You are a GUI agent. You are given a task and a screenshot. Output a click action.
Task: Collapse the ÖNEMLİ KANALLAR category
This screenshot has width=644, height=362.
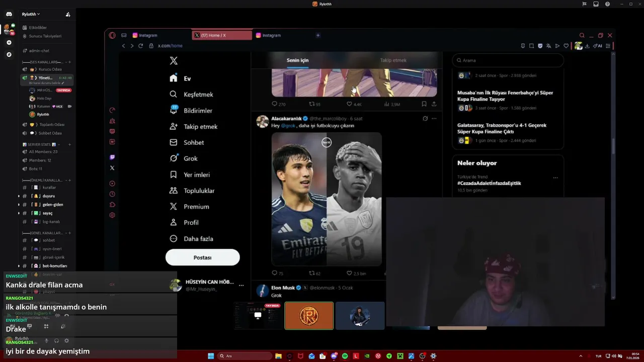pyautogui.click(x=44, y=180)
